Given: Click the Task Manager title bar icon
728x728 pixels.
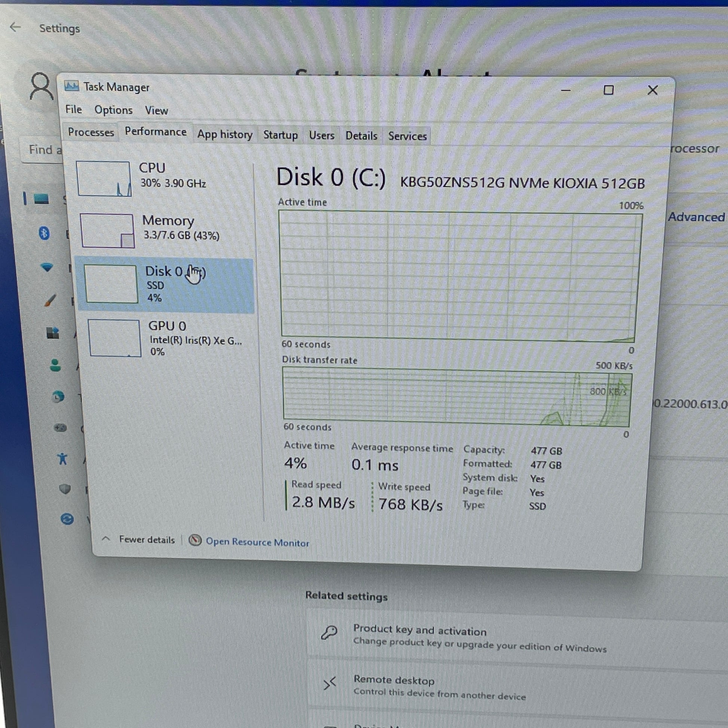Looking at the screenshot, I should coord(71,86).
